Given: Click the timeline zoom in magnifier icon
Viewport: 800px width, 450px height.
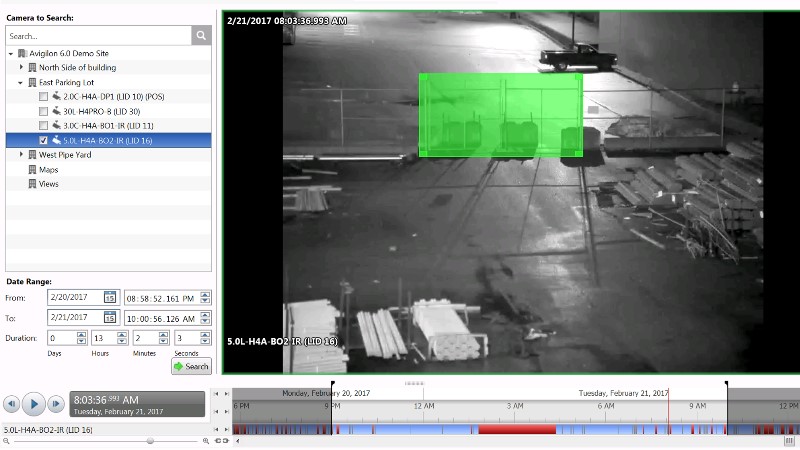Looking at the screenshot, I should pyautogui.click(x=205, y=440).
